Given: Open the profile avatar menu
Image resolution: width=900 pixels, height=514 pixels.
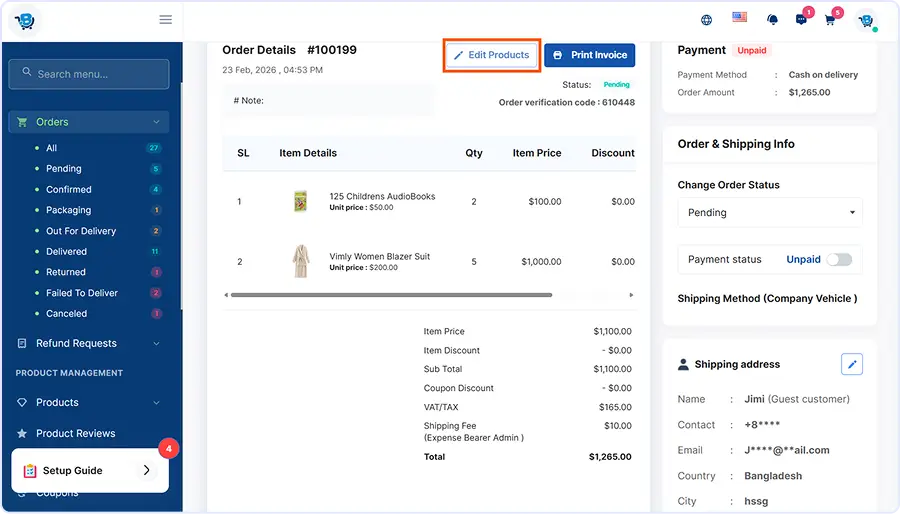Looking at the screenshot, I should pos(866,21).
